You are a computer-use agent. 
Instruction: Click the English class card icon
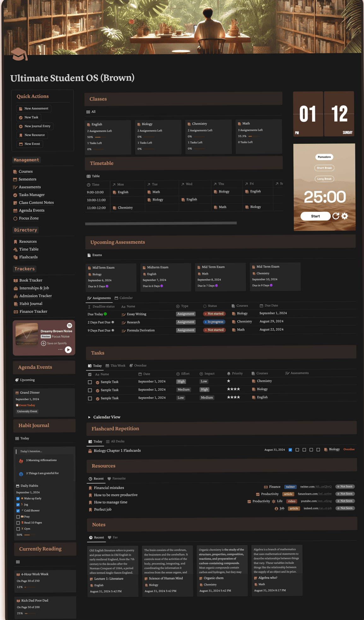89,125
